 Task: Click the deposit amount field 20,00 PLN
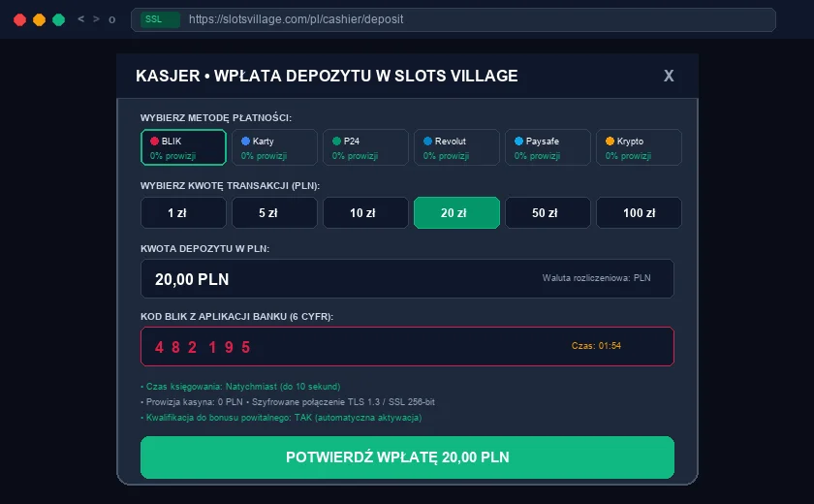click(x=408, y=279)
